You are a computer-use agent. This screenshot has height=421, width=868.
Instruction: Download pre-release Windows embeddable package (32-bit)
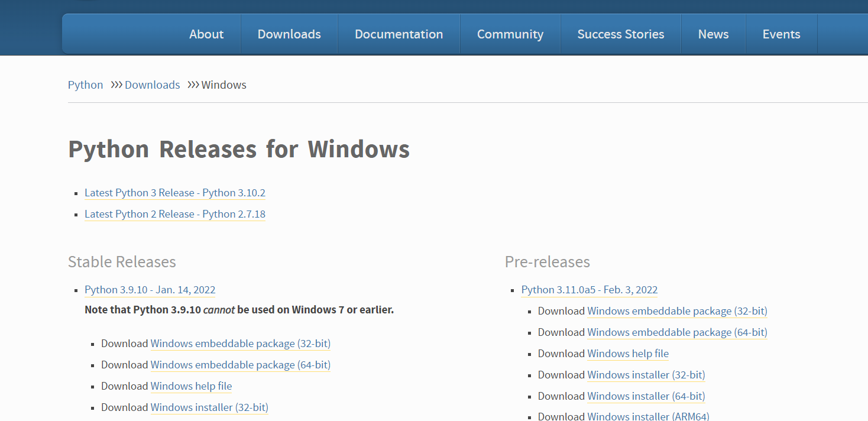click(x=677, y=311)
